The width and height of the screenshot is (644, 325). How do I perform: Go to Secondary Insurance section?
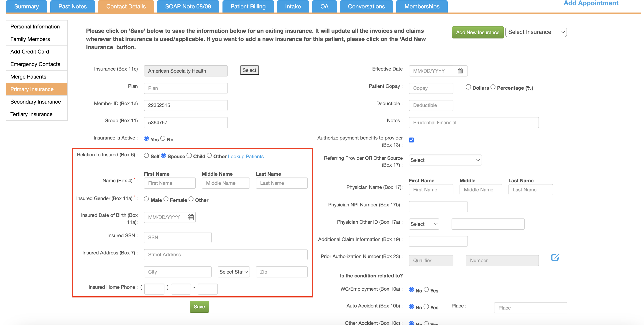click(x=36, y=102)
